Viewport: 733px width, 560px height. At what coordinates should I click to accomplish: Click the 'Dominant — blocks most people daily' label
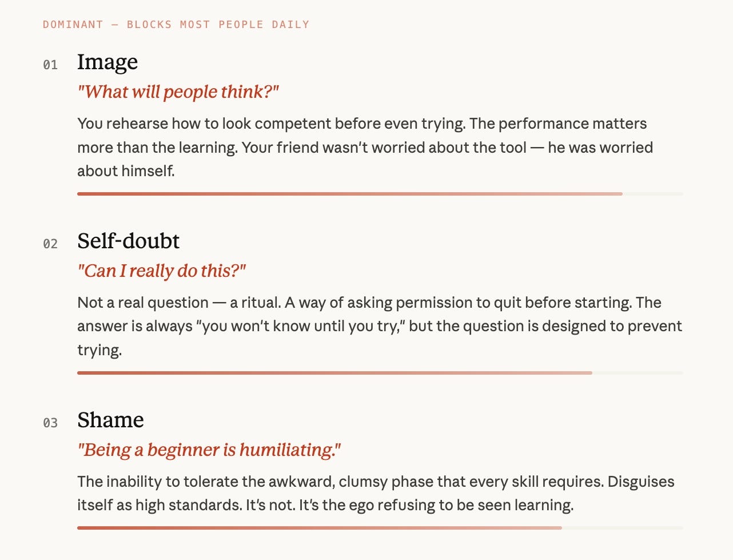pos(176,25)
